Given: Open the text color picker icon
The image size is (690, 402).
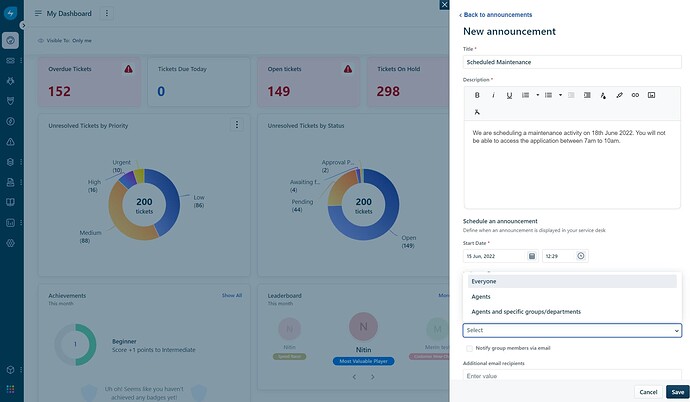Looking at the screenshot, I should coord(603,95).
